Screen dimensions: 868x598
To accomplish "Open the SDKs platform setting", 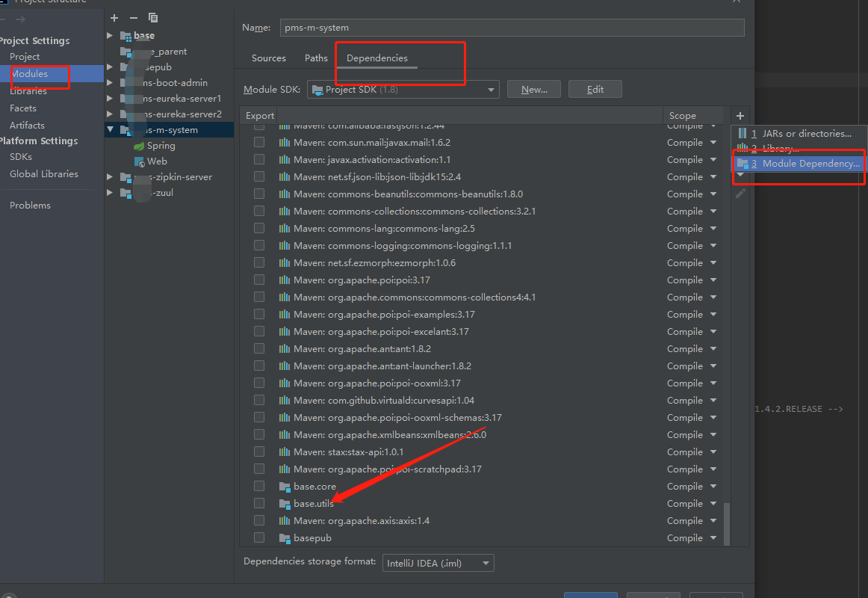I will click(21, 157).
